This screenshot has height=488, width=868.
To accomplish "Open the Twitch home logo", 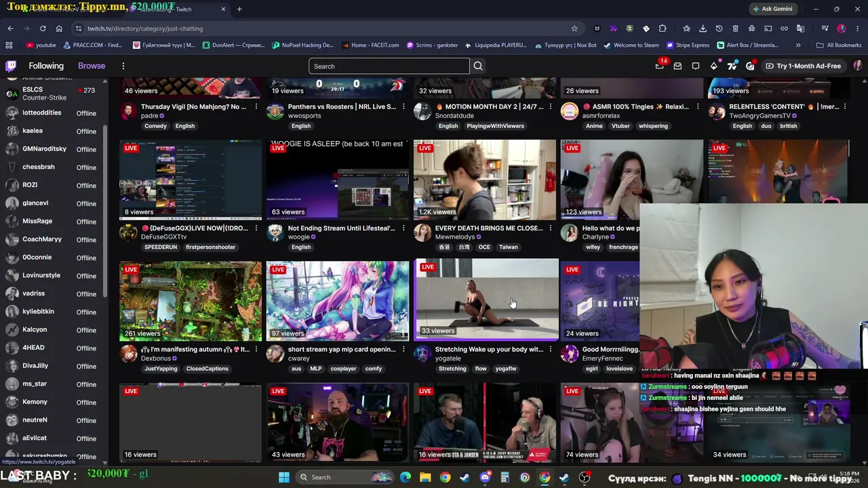I will tap(11, 66).
